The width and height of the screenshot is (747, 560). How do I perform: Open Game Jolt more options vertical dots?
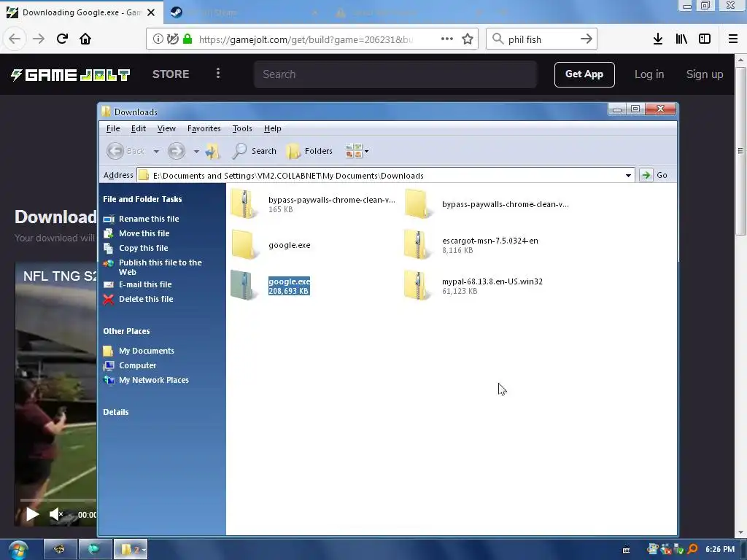coord(218,74)
